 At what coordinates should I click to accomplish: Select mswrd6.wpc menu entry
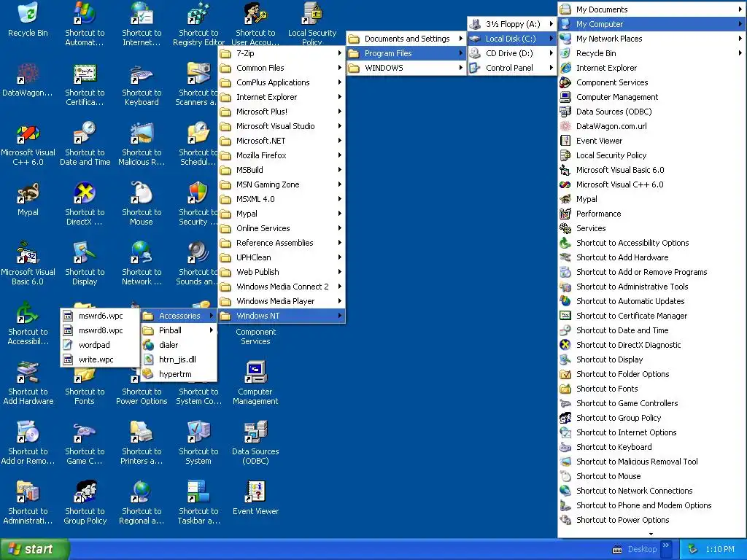[x=100, y=316]
